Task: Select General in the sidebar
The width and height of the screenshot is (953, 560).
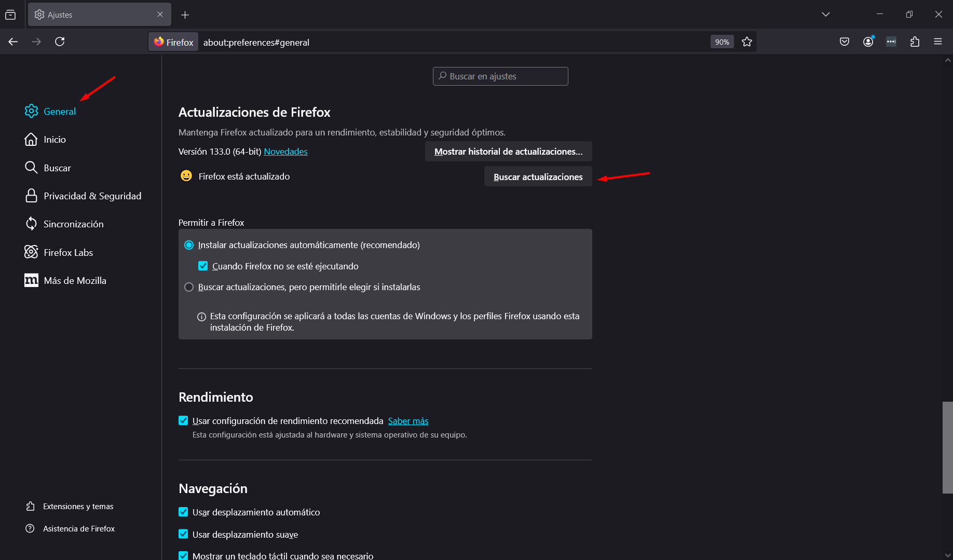Action: point(50,111)
